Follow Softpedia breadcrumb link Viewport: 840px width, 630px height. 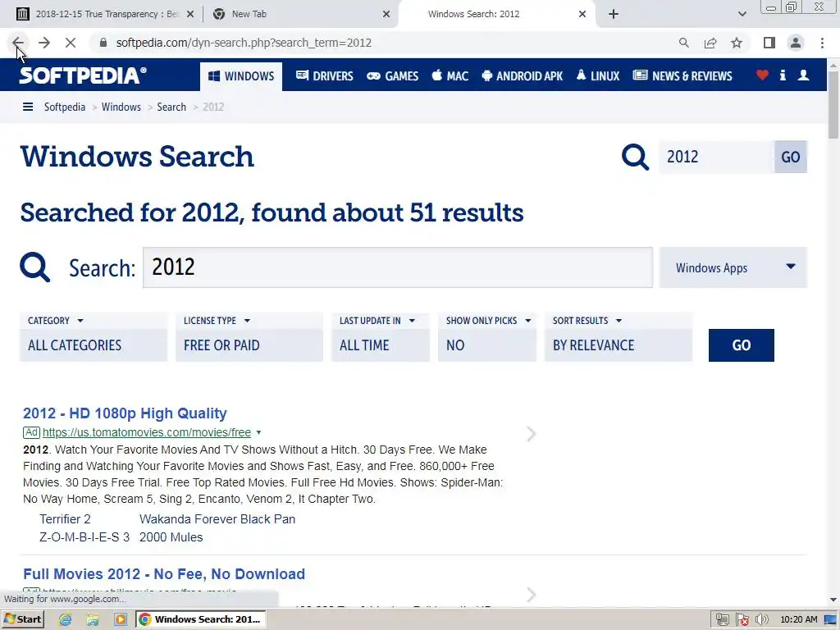point(65,107)
